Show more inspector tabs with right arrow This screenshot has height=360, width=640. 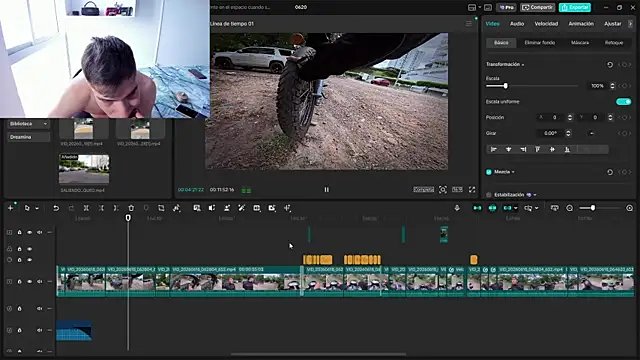(630, 24)
